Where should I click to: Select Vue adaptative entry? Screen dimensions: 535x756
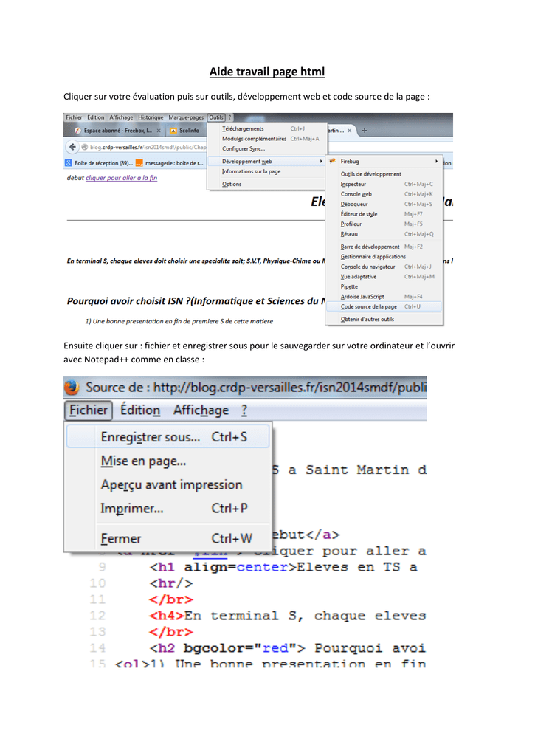pos(384,277)
